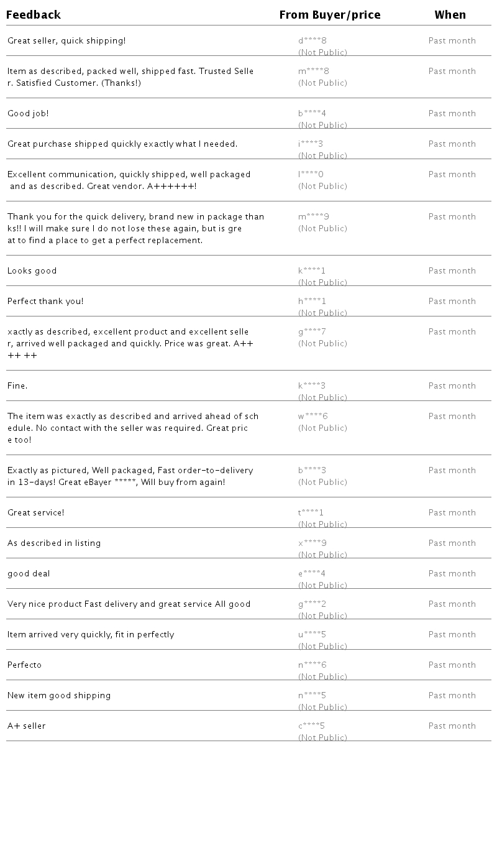Open buyer d****8 profile link
Image resolution: width=497 pixels, height=868 pixels.
coord(312,41)
